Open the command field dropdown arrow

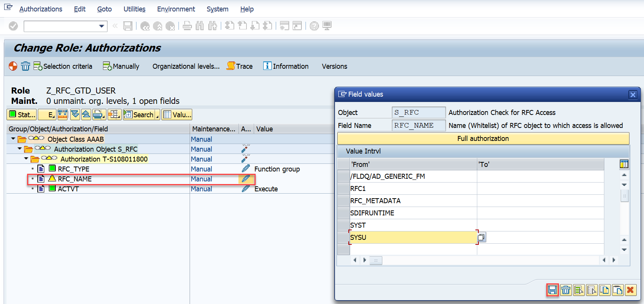tap(101, 26)
